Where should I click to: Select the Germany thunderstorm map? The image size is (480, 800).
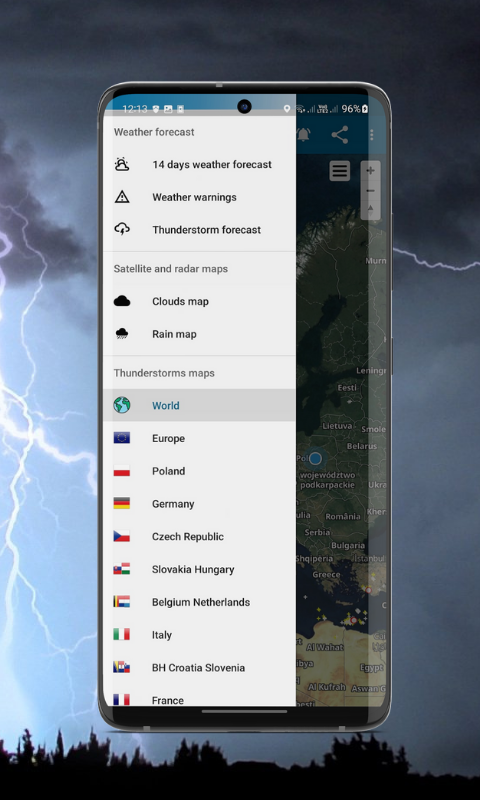199,504
